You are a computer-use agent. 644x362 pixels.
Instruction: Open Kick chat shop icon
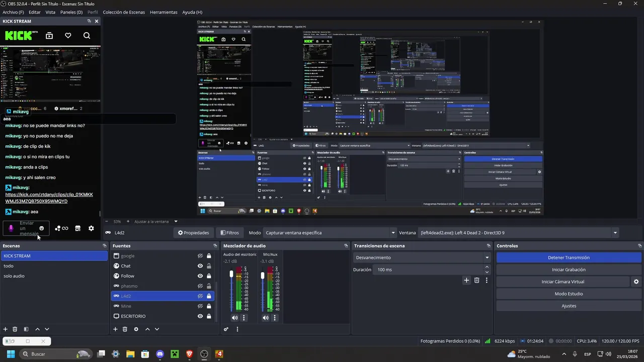77,228
